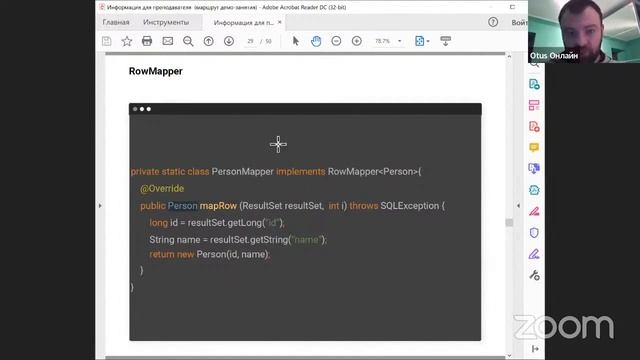This screenshot has width=640, height=360.
Task: Collapse the right pane via side triangle
Action: click(518, 206)
